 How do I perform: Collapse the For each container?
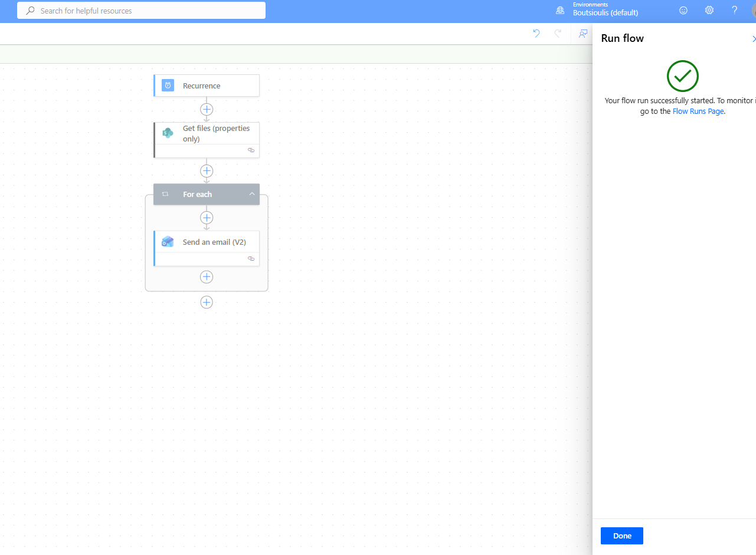click(251, 194)
